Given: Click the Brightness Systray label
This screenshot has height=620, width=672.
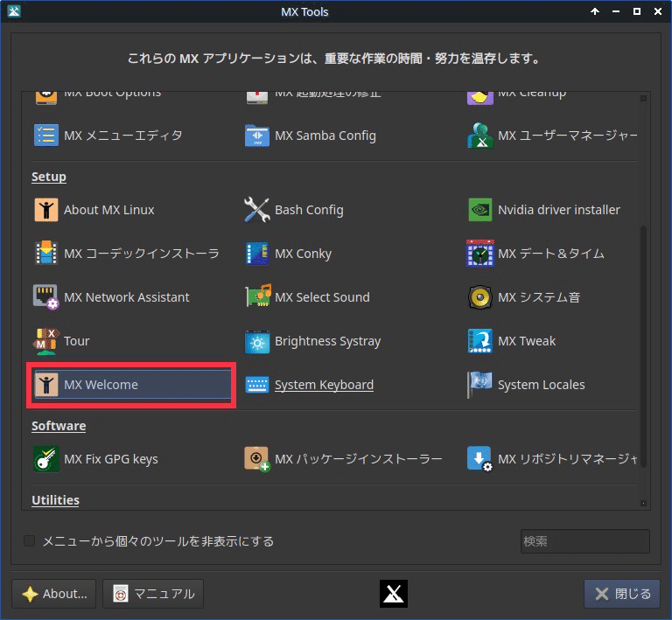Looking at the screenshot, I should (328, 341).
